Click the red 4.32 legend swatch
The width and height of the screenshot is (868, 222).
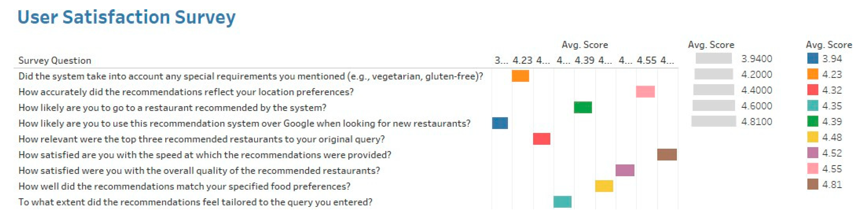pyautogui.click(x=812, y=90)
